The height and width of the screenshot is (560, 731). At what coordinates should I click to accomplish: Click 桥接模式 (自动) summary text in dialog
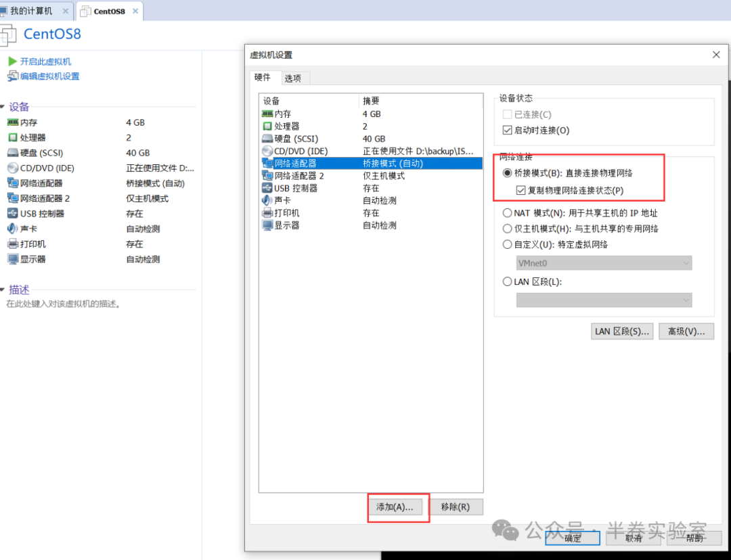pos(393,164)
